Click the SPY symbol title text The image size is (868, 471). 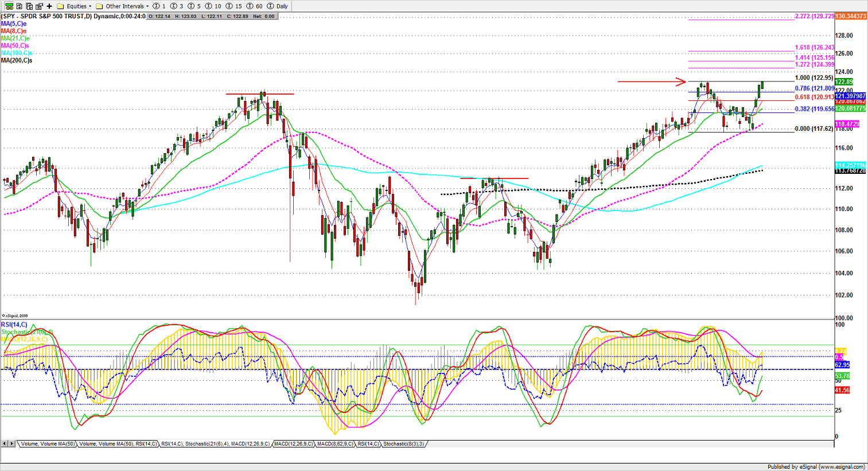pyautogui.click(x=73, y=16)
